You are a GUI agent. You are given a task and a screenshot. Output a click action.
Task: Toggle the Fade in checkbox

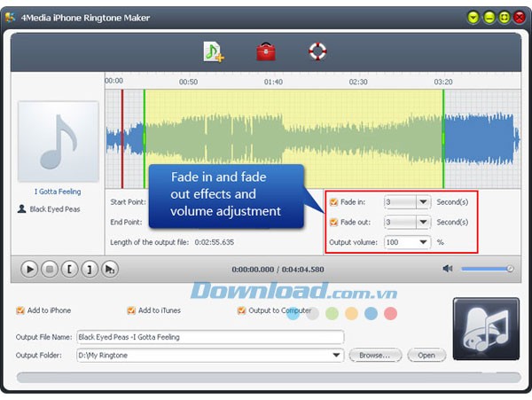click(x=333, y=202)
